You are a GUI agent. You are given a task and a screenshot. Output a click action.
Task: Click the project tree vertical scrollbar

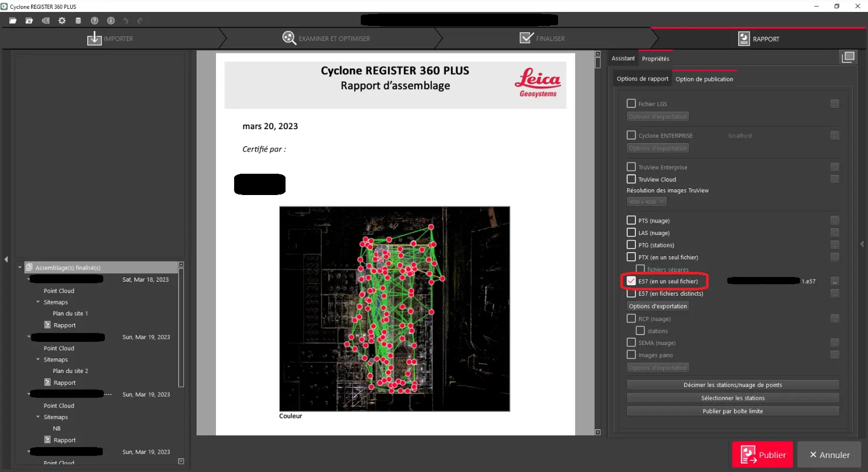point(181,327)
